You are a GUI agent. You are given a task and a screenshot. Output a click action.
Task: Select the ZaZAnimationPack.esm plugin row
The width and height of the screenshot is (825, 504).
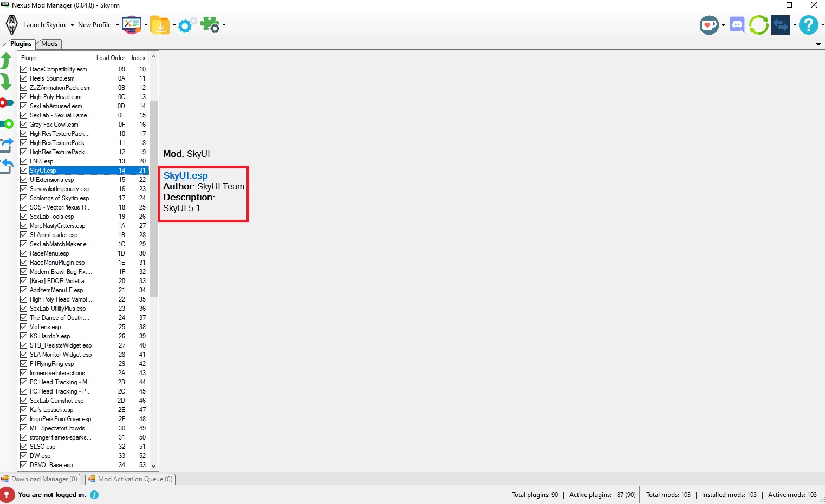pos(83,88)
